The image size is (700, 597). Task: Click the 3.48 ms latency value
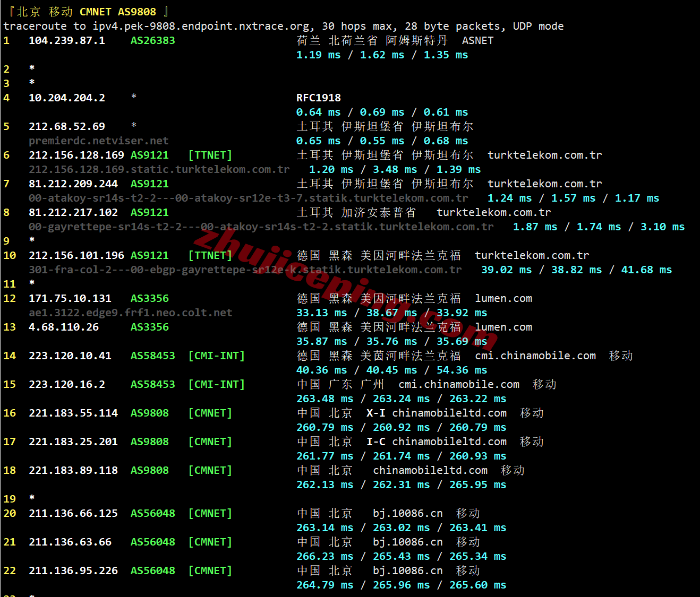(395, 169)
